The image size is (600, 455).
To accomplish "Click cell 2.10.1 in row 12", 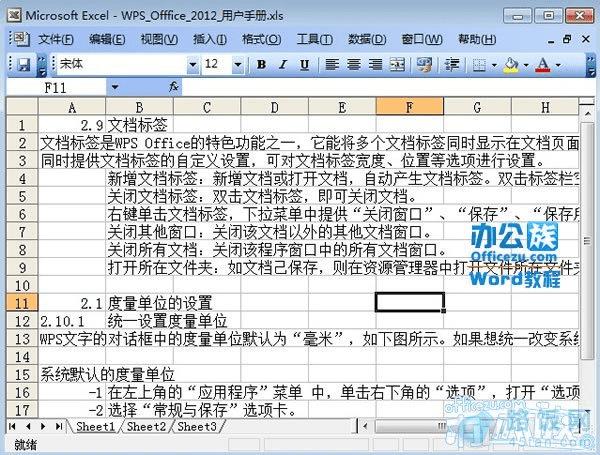I will tap(72, 321).
